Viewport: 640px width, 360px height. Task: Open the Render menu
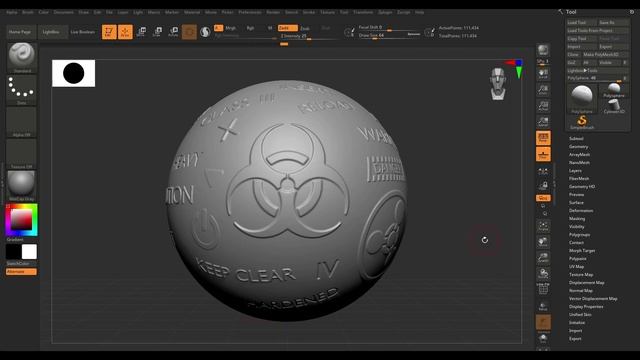[273, 12]
